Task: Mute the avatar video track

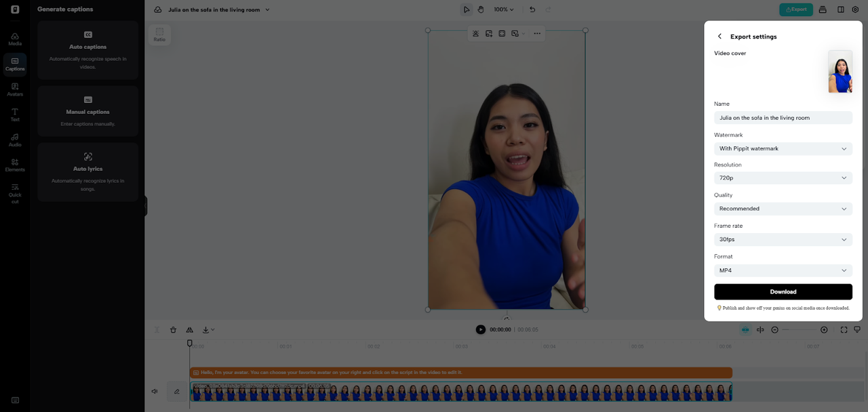Action: point(154,391)
